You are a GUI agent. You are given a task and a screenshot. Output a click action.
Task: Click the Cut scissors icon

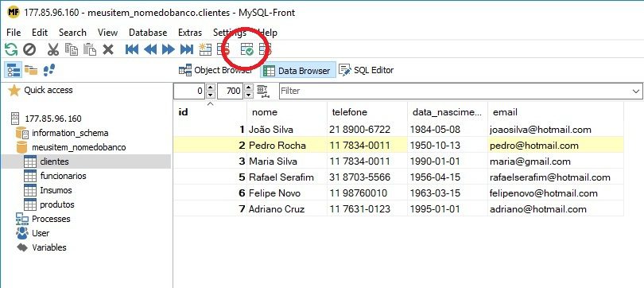53,49
